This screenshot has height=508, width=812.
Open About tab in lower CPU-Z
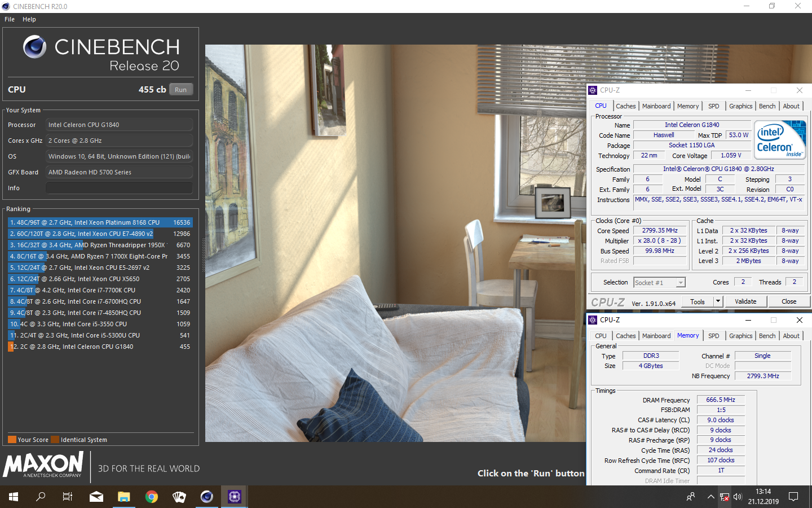pyautogui.click(x=791, y=336)
